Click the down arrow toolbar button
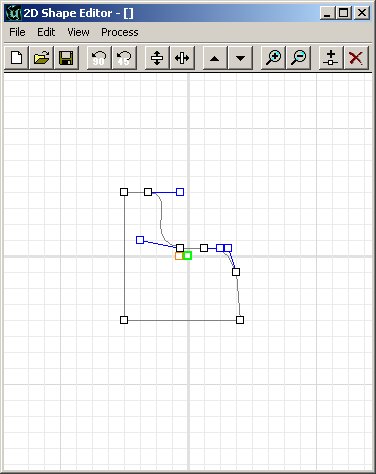 click(x=240, y=58)
